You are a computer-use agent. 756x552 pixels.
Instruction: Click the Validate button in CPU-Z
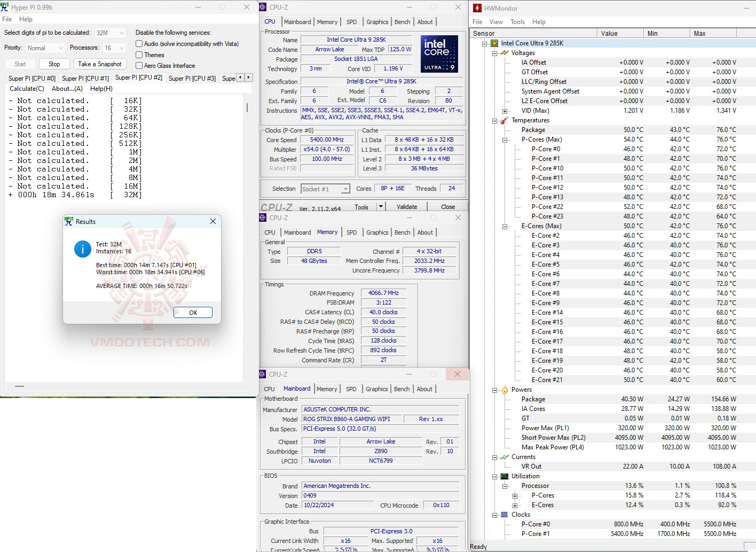click(x=407, y=207)
